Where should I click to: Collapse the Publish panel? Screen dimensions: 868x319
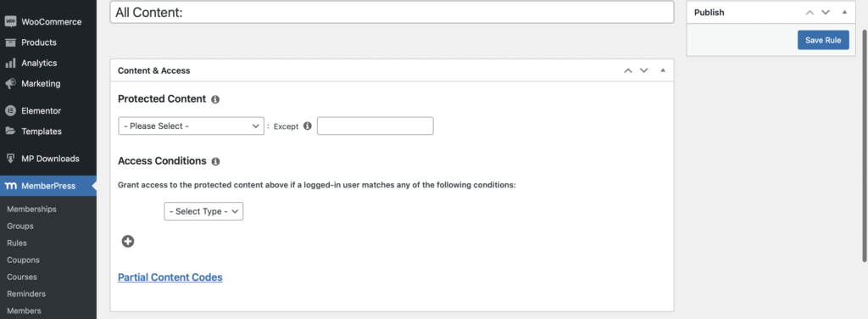pos(844,12)
